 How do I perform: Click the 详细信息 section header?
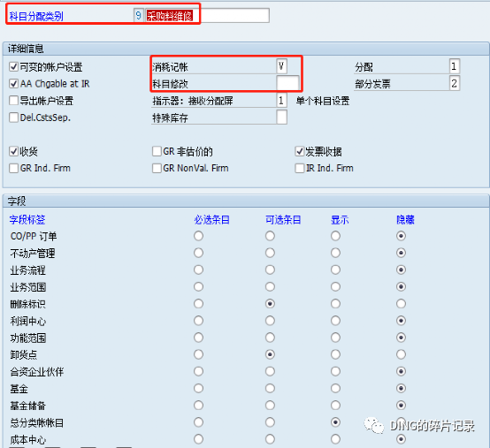click(26, 49)
